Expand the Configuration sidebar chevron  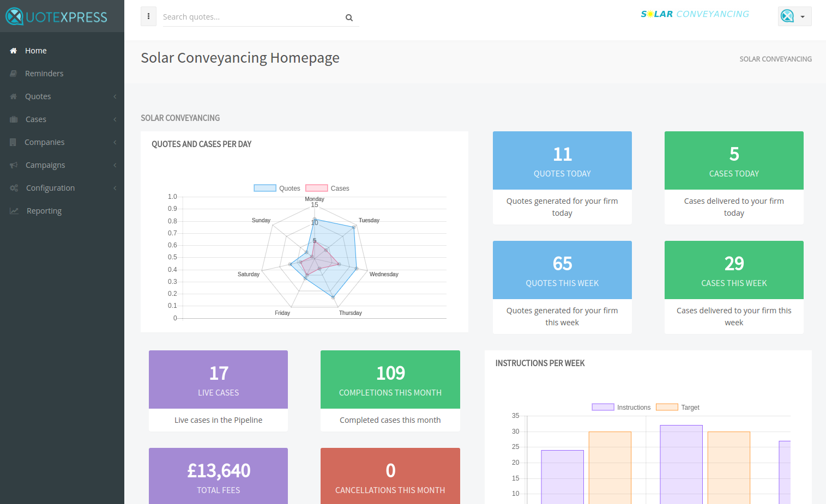click(115, 188)
